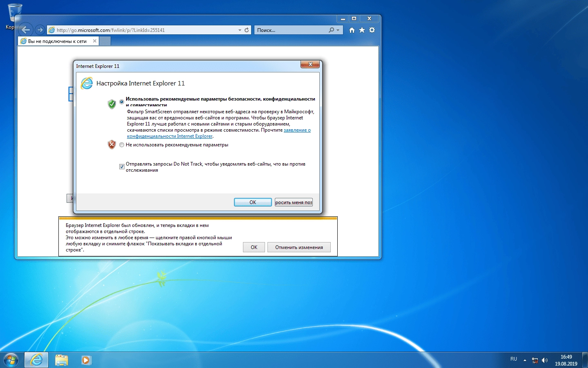The width and height of the screenshot is (588, 368).
Task: Select the 'Вы не подключены к сети' tab
Action: click(x=57, y=41)
